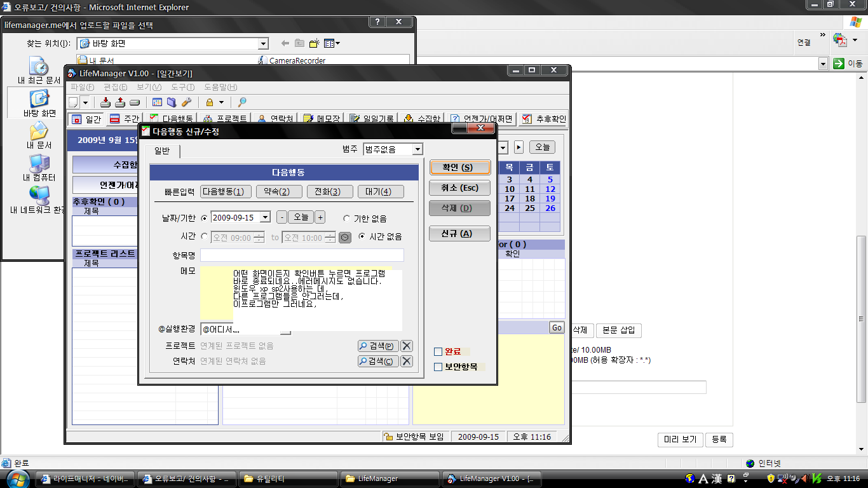Open the 2009-09-15 date picker dropdown

(265, 217)
